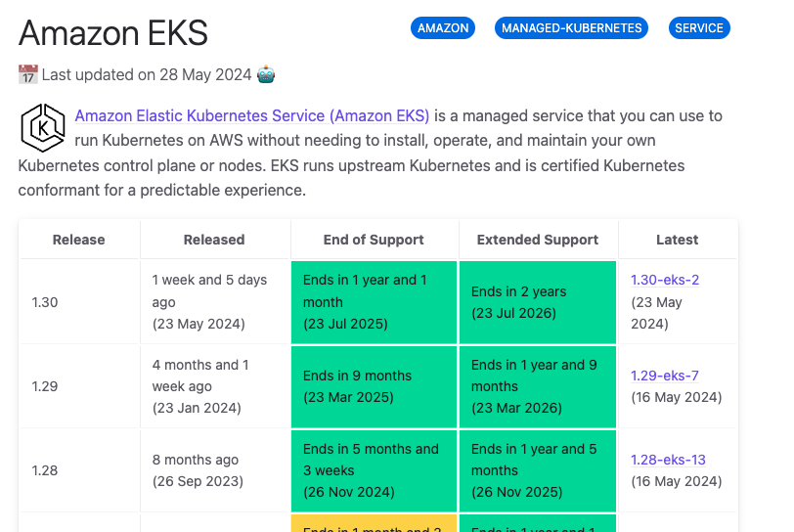The image size is (794, 532).
Task: Click the calendar emoji beside Last updated
Action: (x=27, y=74)
